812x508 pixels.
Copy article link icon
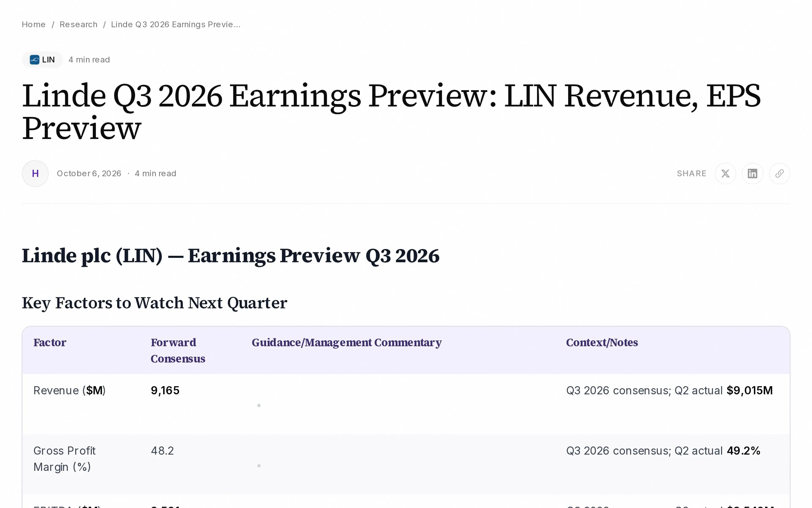tap(779, 173)
